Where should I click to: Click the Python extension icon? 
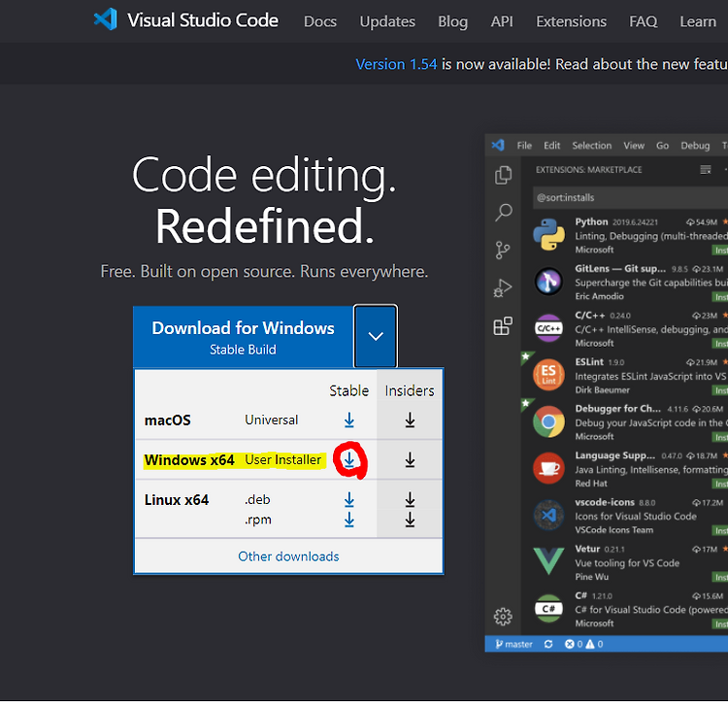click(548, 235)
